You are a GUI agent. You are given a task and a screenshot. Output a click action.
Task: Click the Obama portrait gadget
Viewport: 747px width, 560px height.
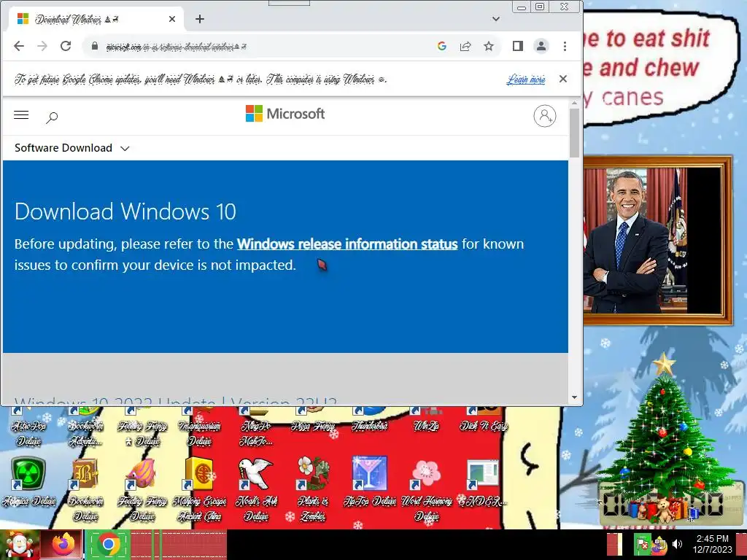tap(657, 240)
